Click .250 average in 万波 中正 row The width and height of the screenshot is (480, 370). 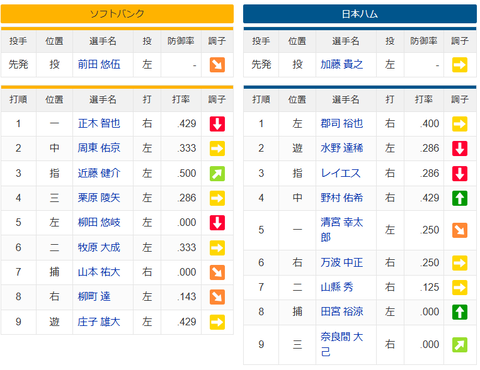pos(429,263)
